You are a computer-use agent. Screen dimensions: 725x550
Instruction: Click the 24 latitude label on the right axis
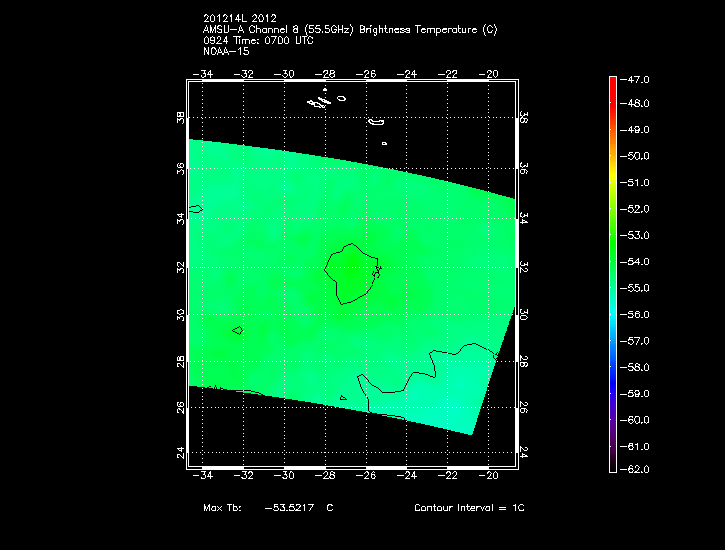(x=523, y=452)
